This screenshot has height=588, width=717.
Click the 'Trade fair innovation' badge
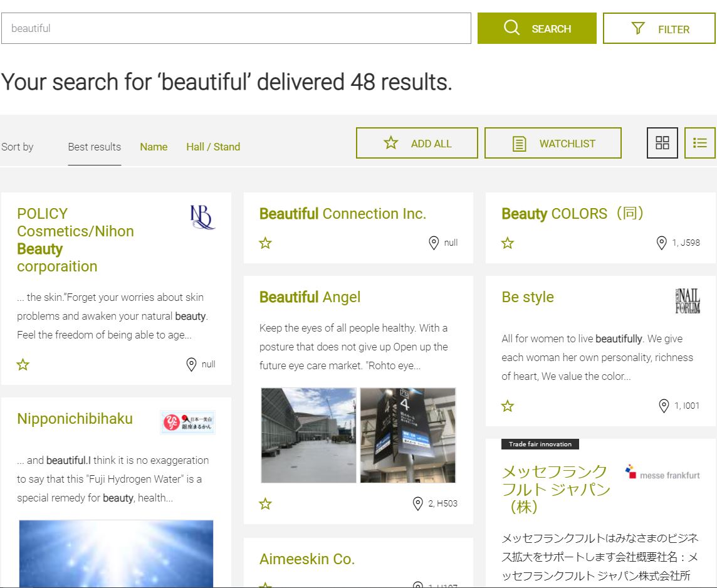[x=540, y=444]
